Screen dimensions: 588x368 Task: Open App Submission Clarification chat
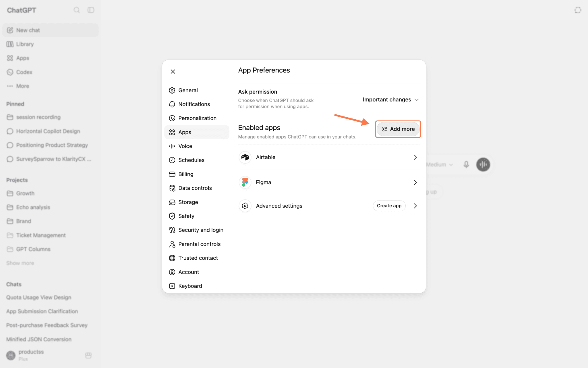tap(50, 311)
